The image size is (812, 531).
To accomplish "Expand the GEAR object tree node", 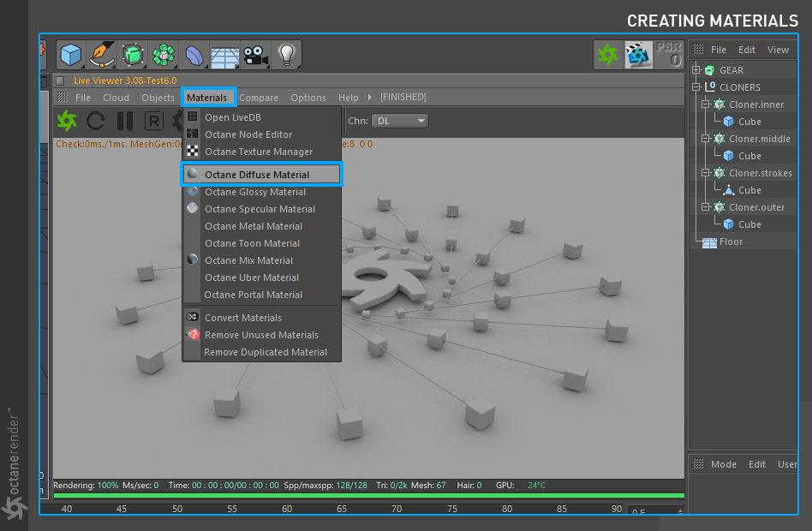I will point(696,70).
